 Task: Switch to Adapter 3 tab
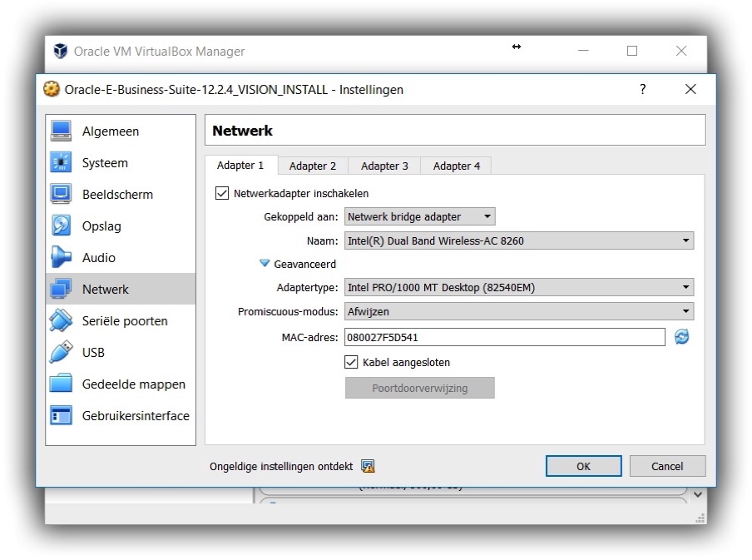(x=384, y=166)
